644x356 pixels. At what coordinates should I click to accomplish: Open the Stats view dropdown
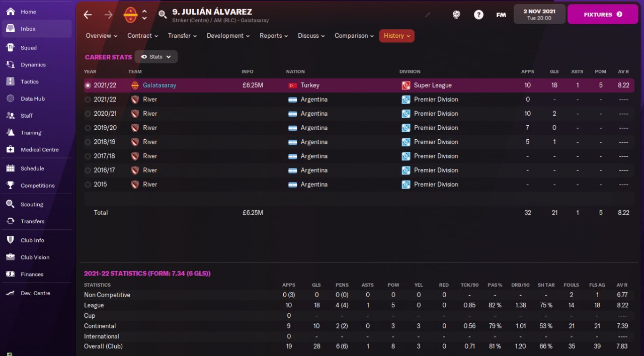[x=156, y=57]
